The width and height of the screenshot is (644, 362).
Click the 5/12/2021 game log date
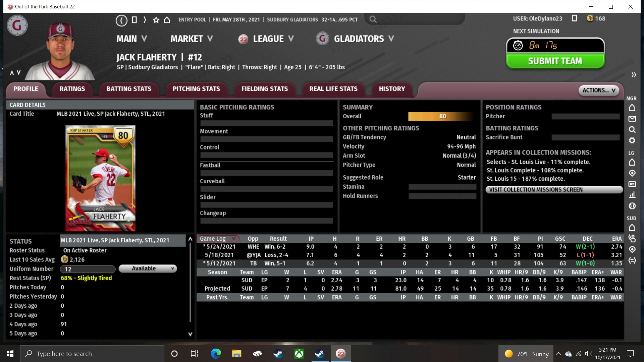(x=221, y=263)
